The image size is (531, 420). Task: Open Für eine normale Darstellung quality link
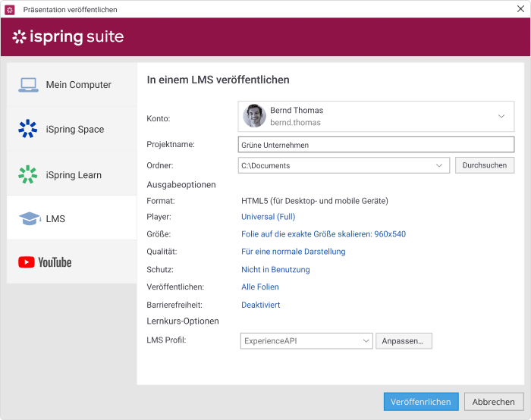pyautogui.click(x=294, y=252)
